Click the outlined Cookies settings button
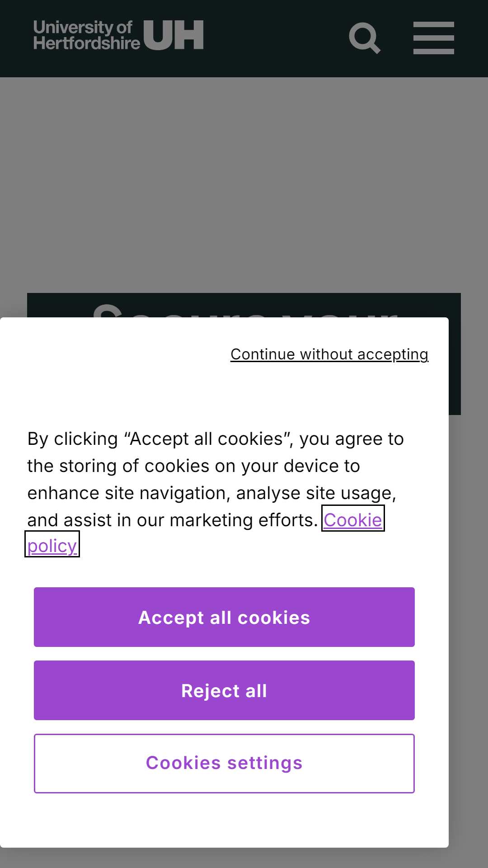This screenshot has width=488, height=868. coord(224,763)
